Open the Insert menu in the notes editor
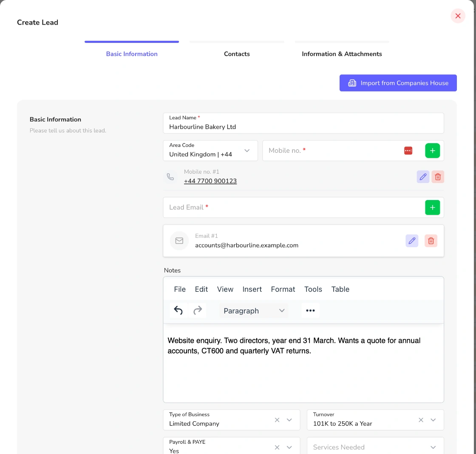Viewport: 476px width, 454px height. [x=252, y=289]
